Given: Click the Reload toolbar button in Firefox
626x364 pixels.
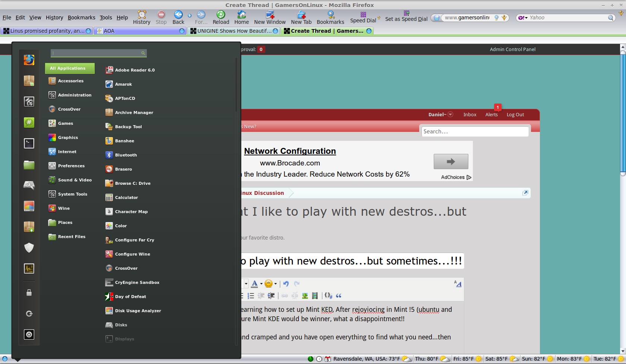Looking at the screenshot, I should pyautogui.click(x=221, y=18).
